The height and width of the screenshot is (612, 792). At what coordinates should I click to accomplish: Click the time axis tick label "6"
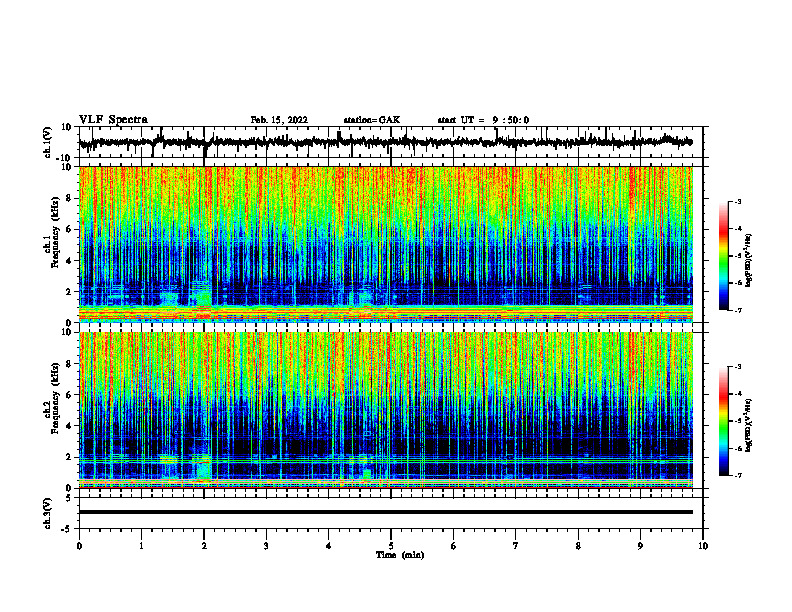click(x=454, y=546)
